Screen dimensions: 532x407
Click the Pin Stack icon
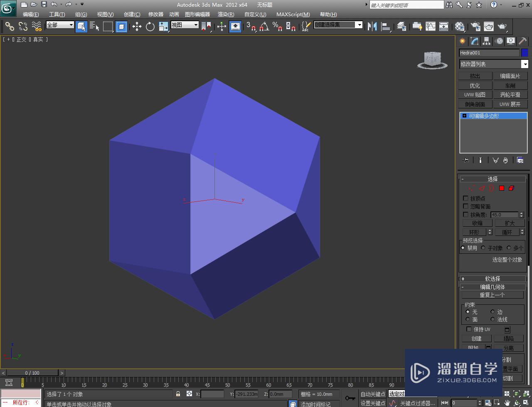click(x=466, y=160)
